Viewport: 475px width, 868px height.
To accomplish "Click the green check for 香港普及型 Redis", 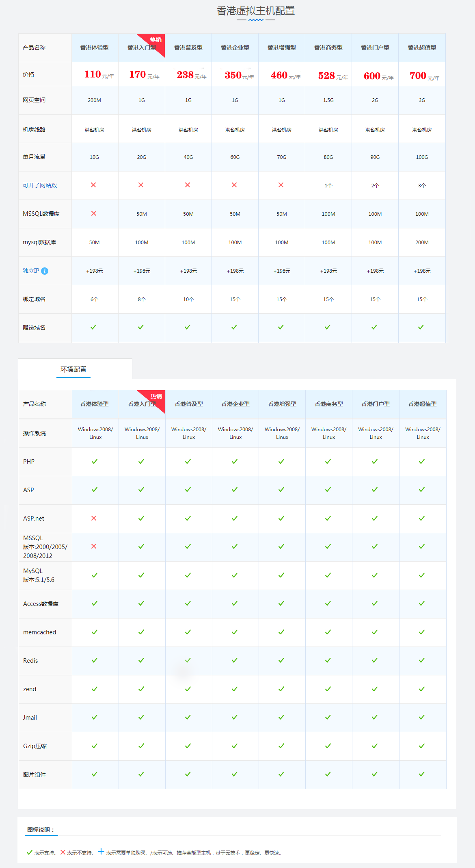I will (188, 660).
